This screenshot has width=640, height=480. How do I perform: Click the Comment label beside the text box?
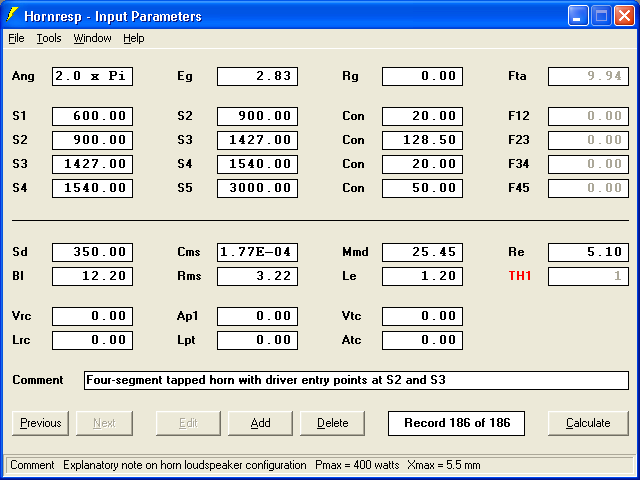click(38, 380)
